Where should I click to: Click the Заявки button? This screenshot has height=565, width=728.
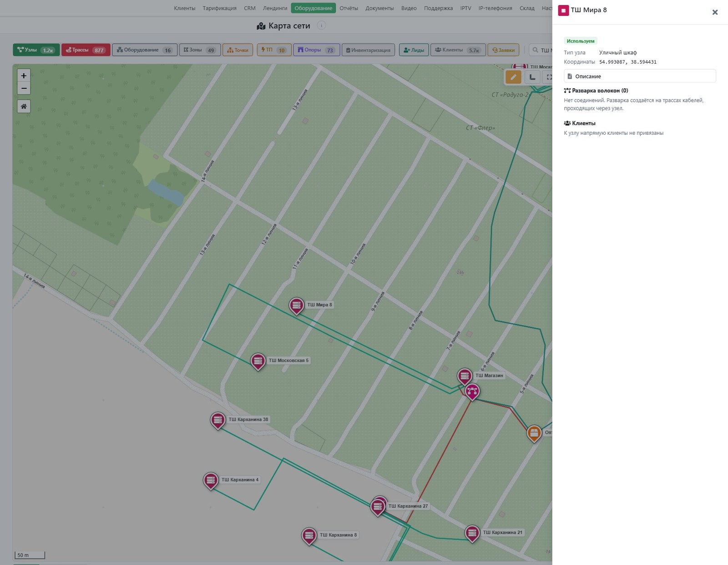coord(503,50)
